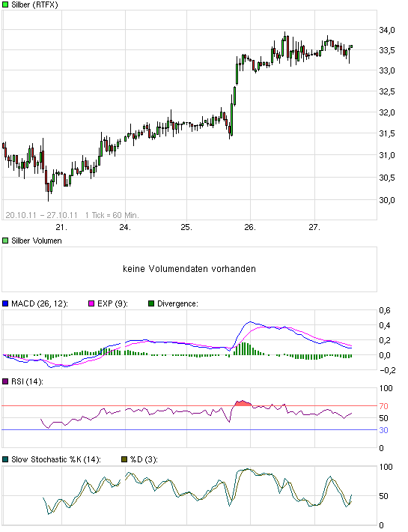
Task: Click 'keine Volumendaten vorhanden' message
Action: [x=189, y=269]
